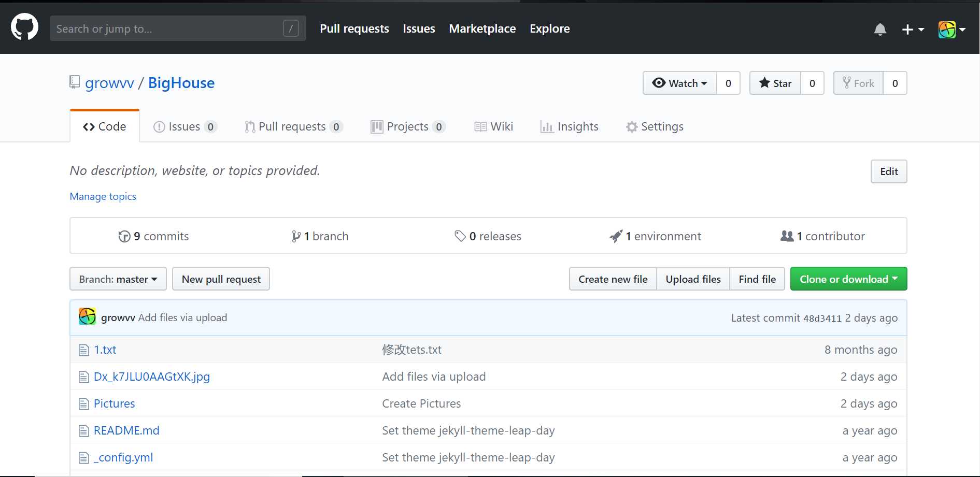Click the slash shortcut icon in the search box

(x=291, y=28)
